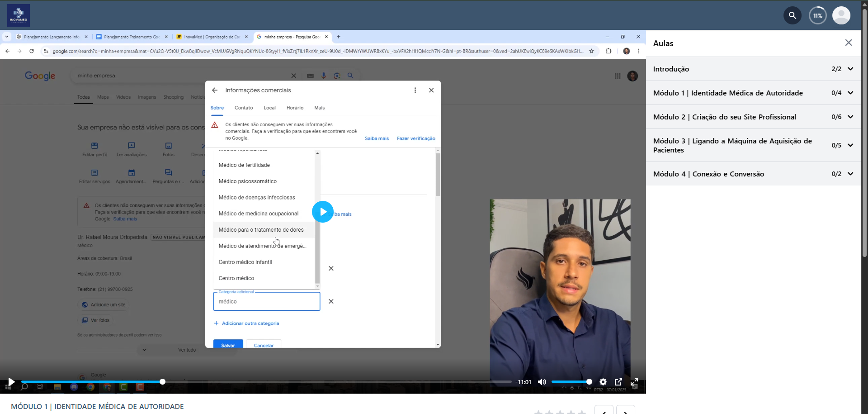
Task: Select Médico de doenças infecciosas option
Action: tap(264, 197)
